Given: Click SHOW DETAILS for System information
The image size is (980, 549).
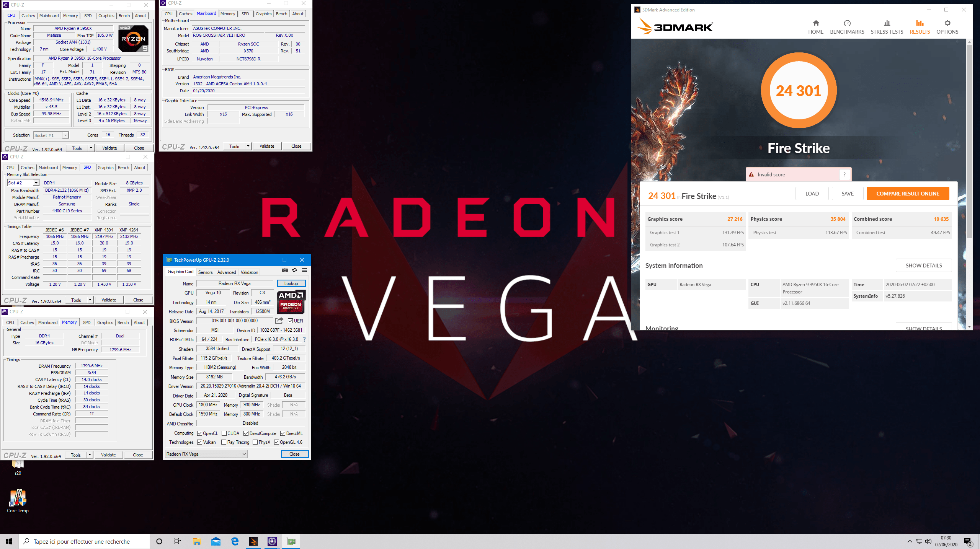Looking at the screenshot, I should click(924, 266).
